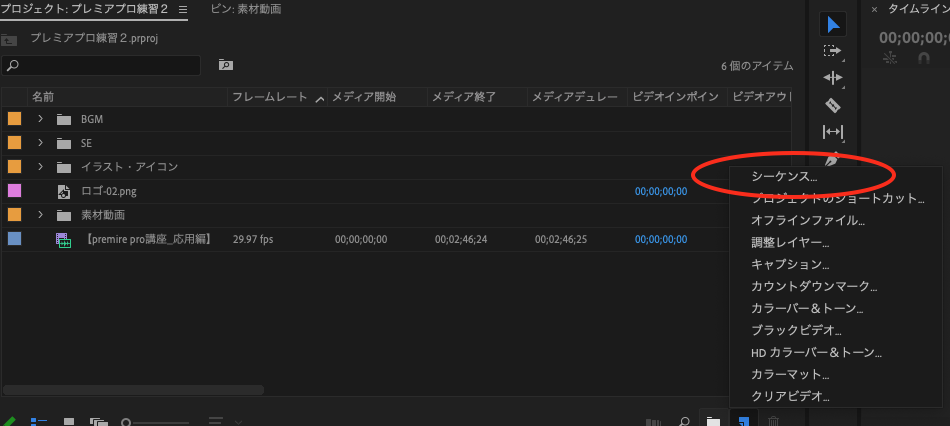Screen dimensions: 950x426
Task: Expand the イラスト・アイコン bin
Action: (x=41, y=167)
